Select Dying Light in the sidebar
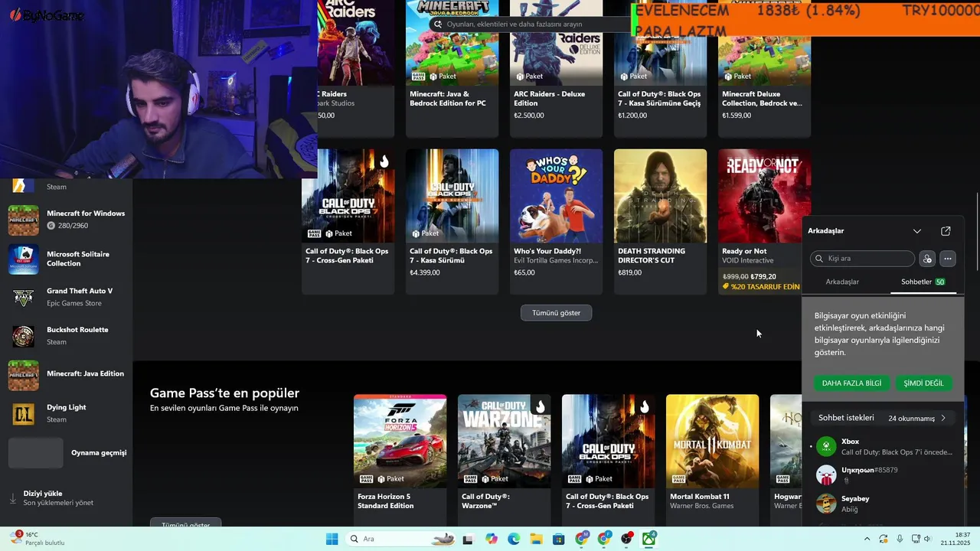This screenshot has width=980, height=551. 67,413
